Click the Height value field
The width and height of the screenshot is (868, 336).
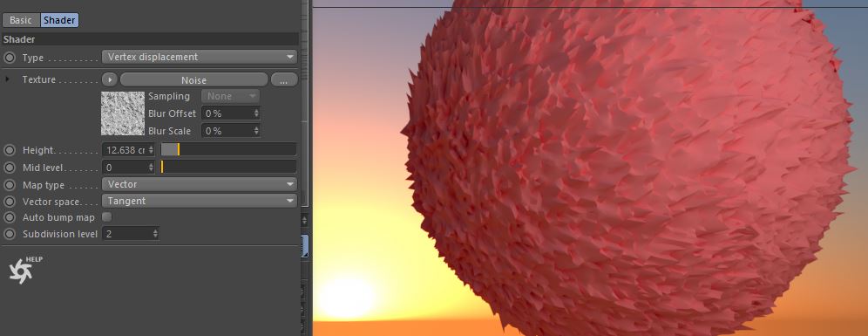[125, 150]
